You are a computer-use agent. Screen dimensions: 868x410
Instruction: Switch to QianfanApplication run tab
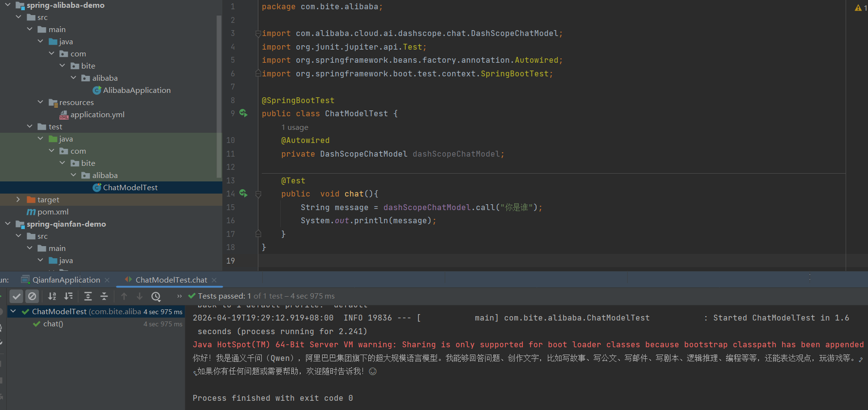(66, 280)
